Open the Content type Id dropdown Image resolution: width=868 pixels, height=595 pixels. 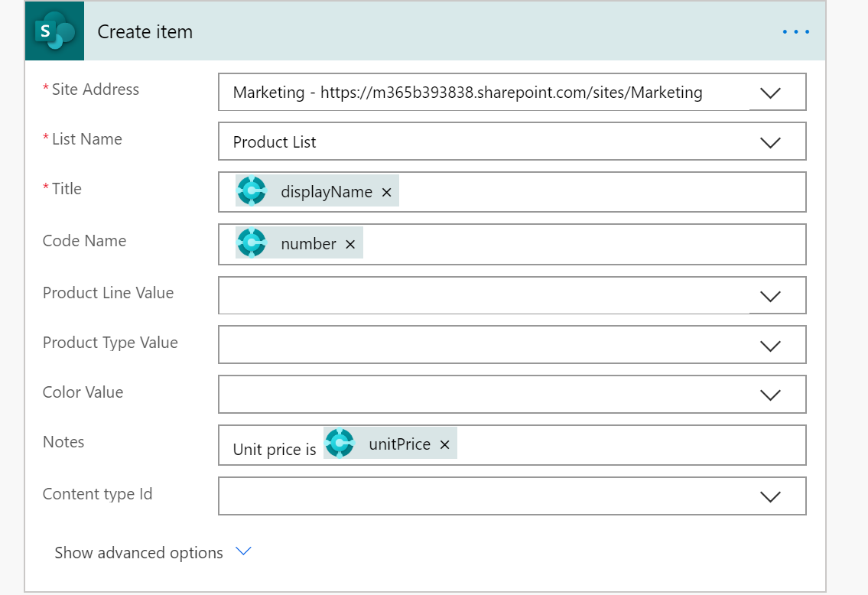770,496
